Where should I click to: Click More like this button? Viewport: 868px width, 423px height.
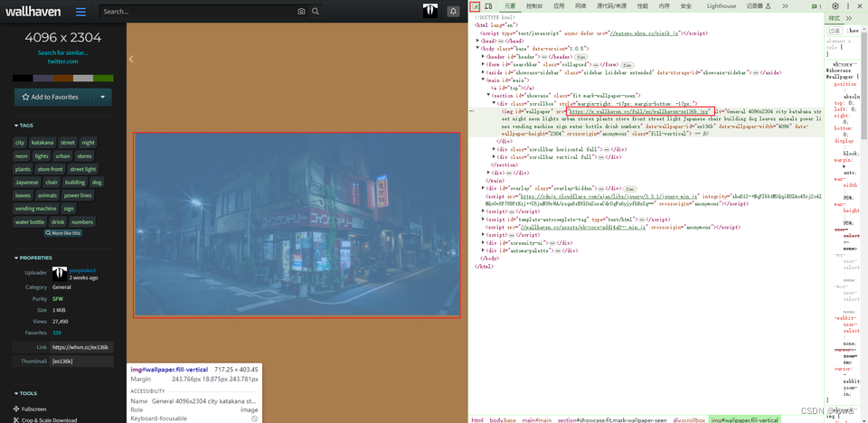pos(63,233)
